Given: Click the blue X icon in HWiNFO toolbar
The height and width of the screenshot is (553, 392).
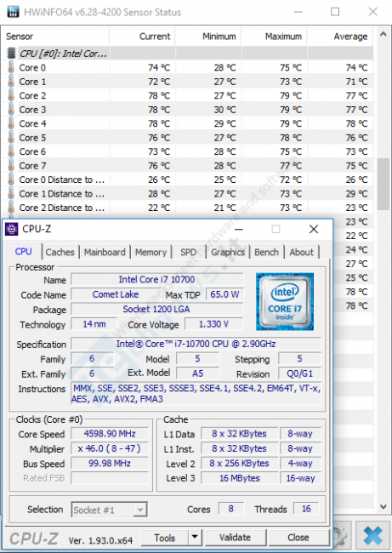Looking at the screenshot, I should pyautogui.click(x=373, y=535).
